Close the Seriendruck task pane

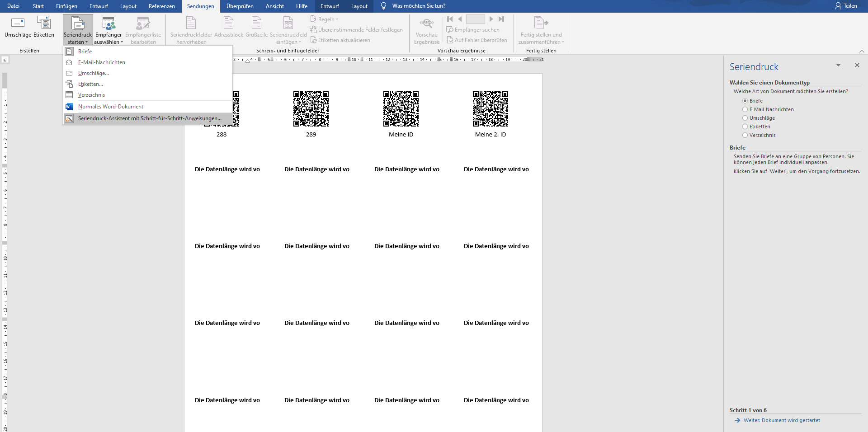click(x=857, y=66)
